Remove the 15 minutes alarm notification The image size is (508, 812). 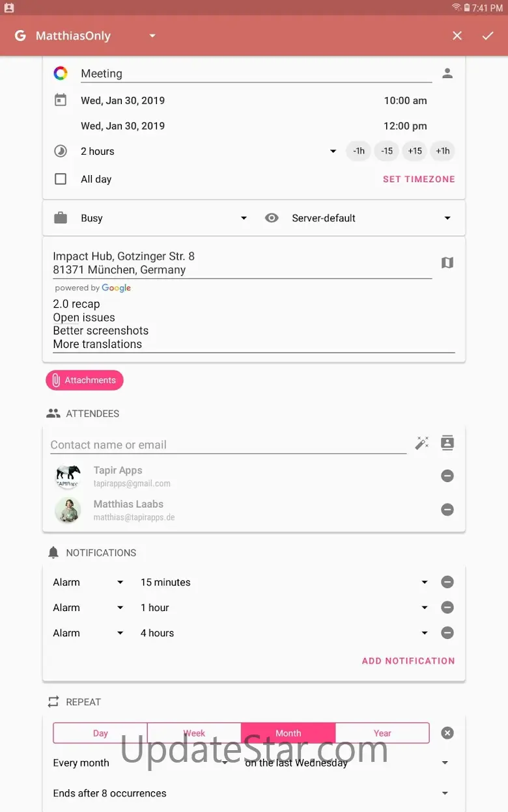point(447,582)
